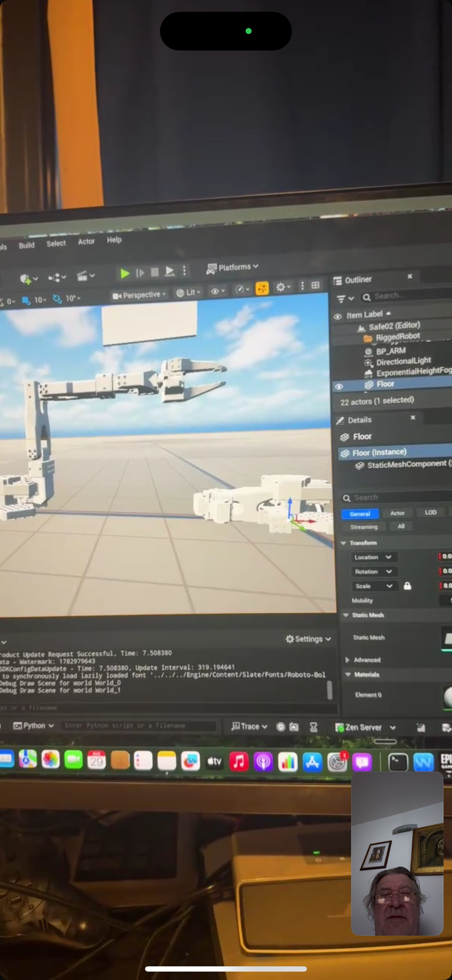Toggle grid snapping blue icon
The width and height of the screenshot is (452, 980).
pos(26,301)
